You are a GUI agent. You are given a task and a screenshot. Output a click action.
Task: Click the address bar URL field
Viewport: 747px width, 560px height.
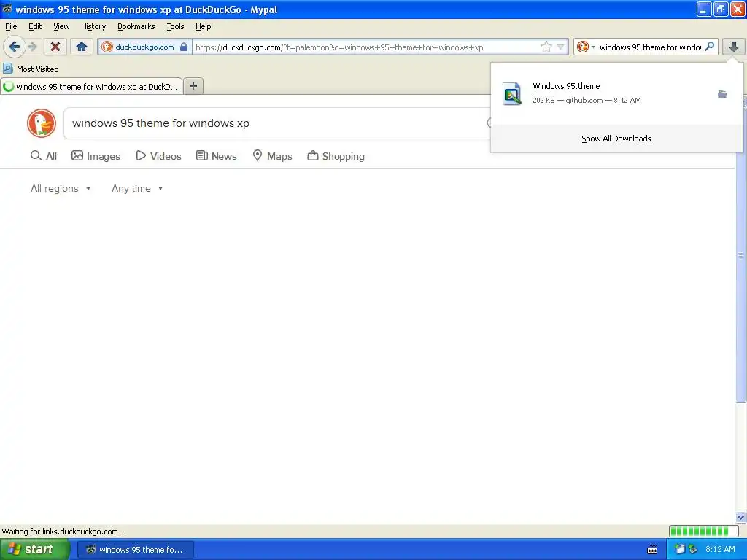tap(366, 47)
